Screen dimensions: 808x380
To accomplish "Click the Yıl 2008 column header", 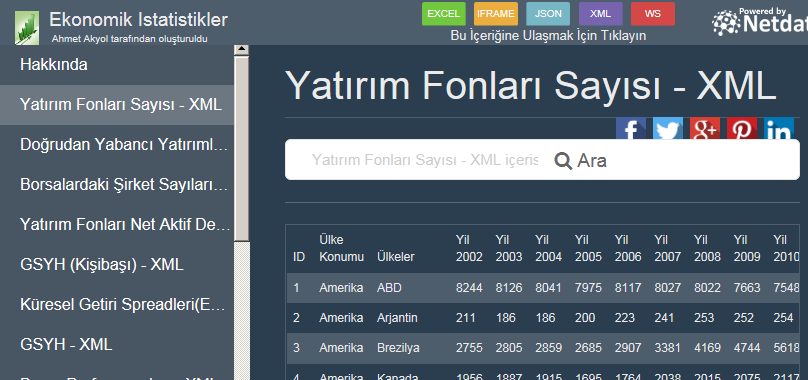I will click(x=707, y=248).
